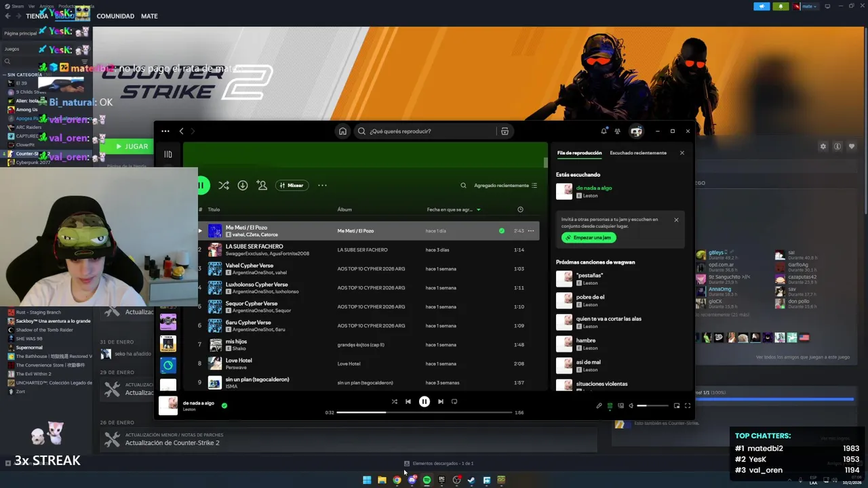This screenshot has height=488, width=868.
Task: Expand mate account dropdown in Steam
Action: coord(805,7)
